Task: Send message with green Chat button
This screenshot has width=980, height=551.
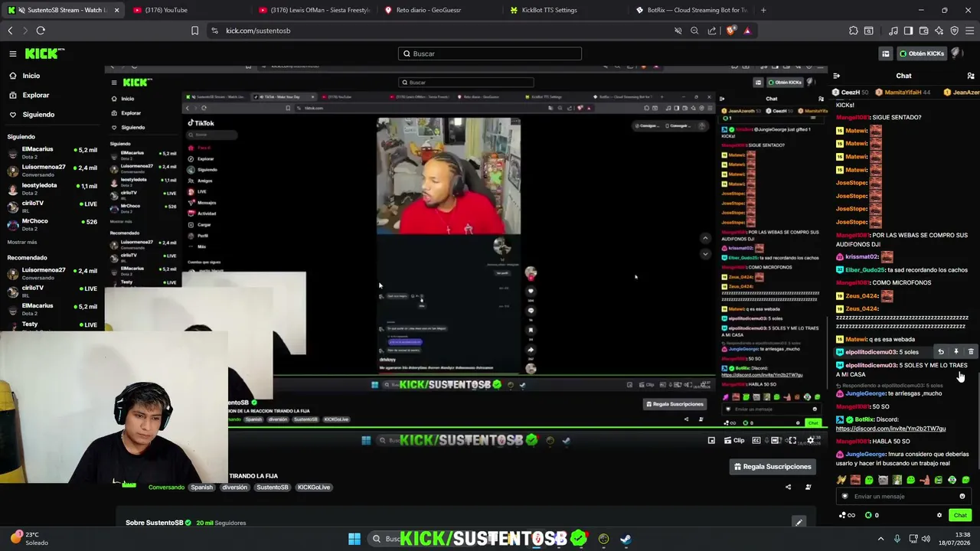Action: (x=960, y=515)
